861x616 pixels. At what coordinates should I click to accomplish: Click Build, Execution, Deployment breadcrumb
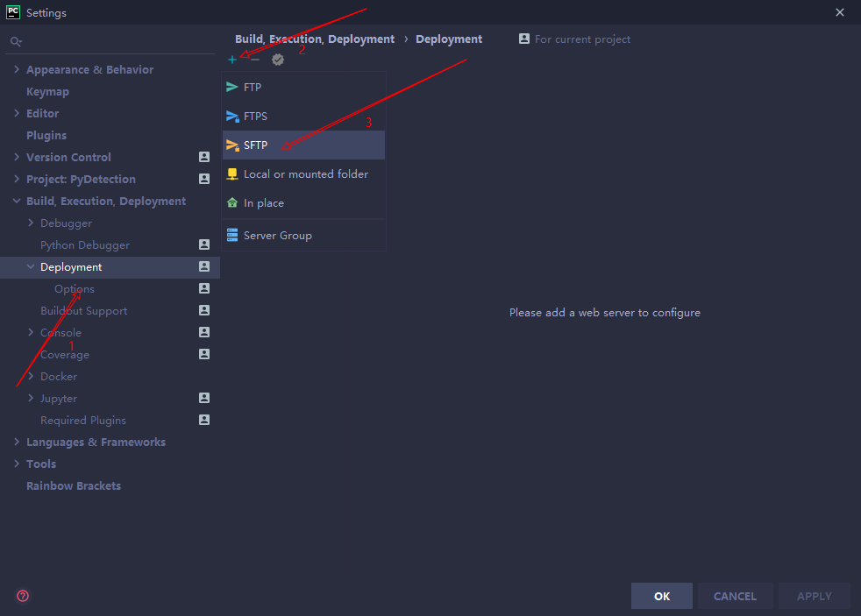click(315, 39)
